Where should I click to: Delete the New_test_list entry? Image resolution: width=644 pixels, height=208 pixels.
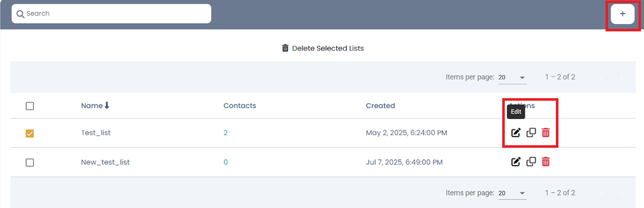tap(546, 162)
